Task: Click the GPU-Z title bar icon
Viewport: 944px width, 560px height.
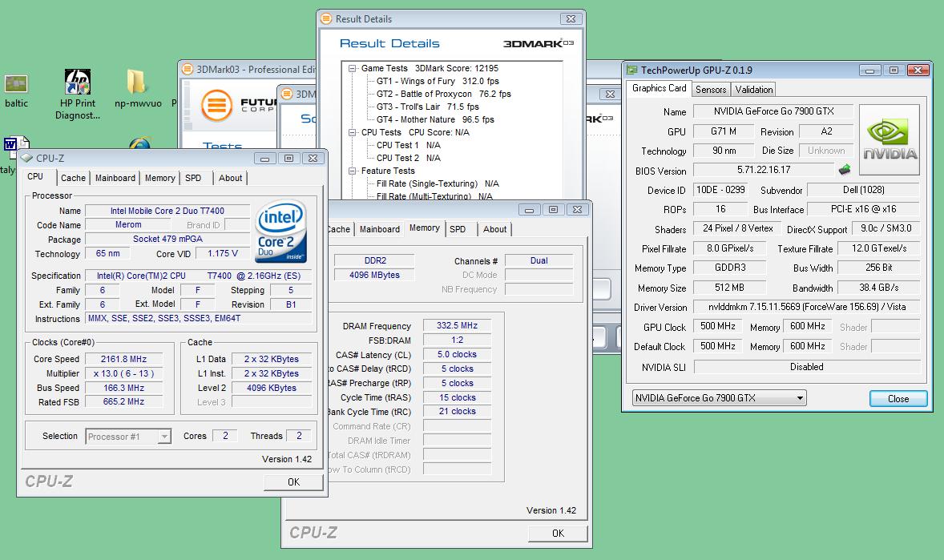Action: click(x=631, y=70)
